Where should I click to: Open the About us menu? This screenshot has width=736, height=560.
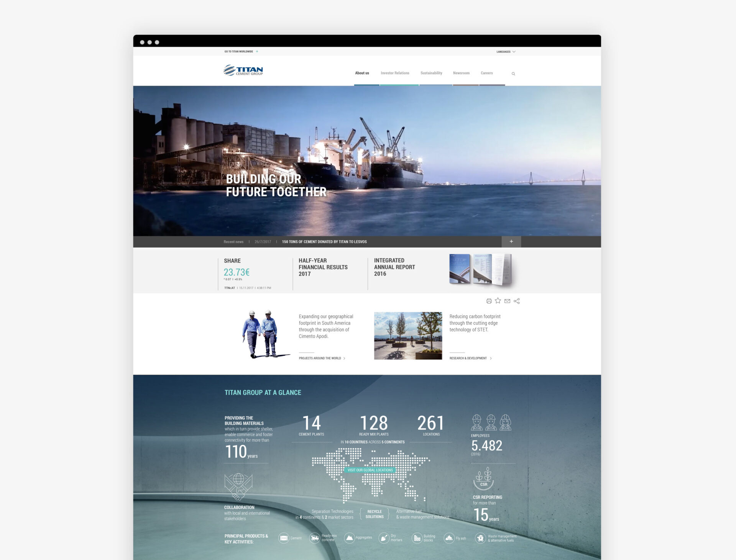[362, 73]
